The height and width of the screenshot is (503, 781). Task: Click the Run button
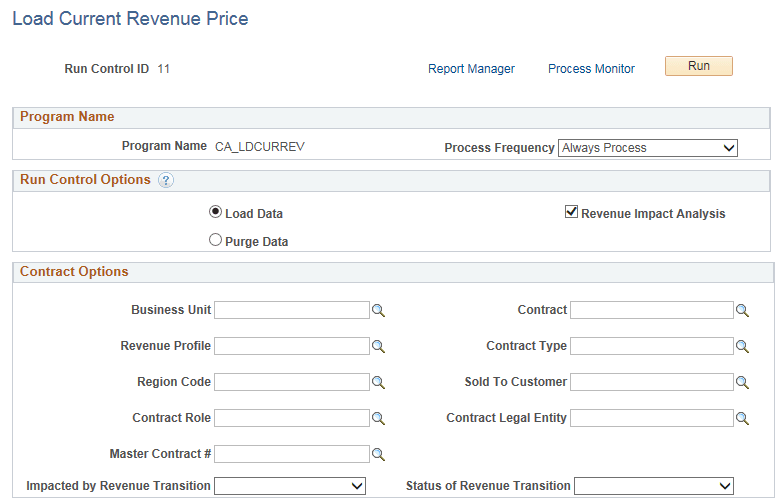point(699,66)
